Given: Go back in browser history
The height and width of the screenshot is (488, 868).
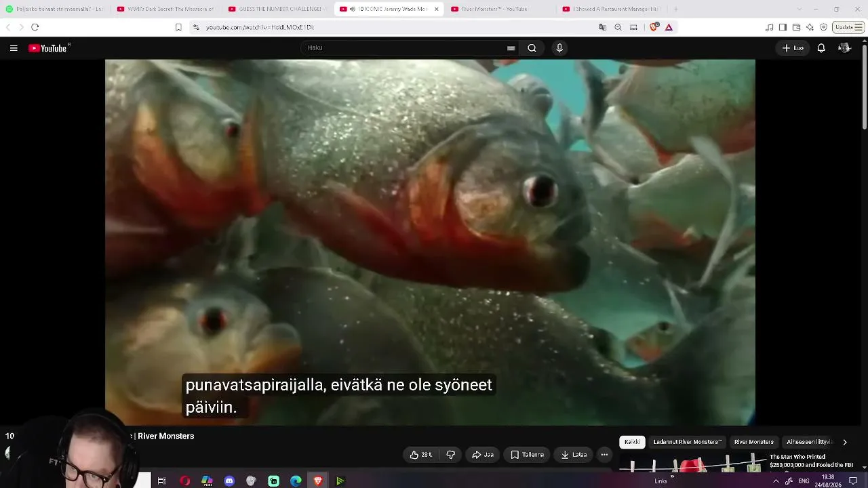Looking at the screenshot, I should click(x=8, y=27).
